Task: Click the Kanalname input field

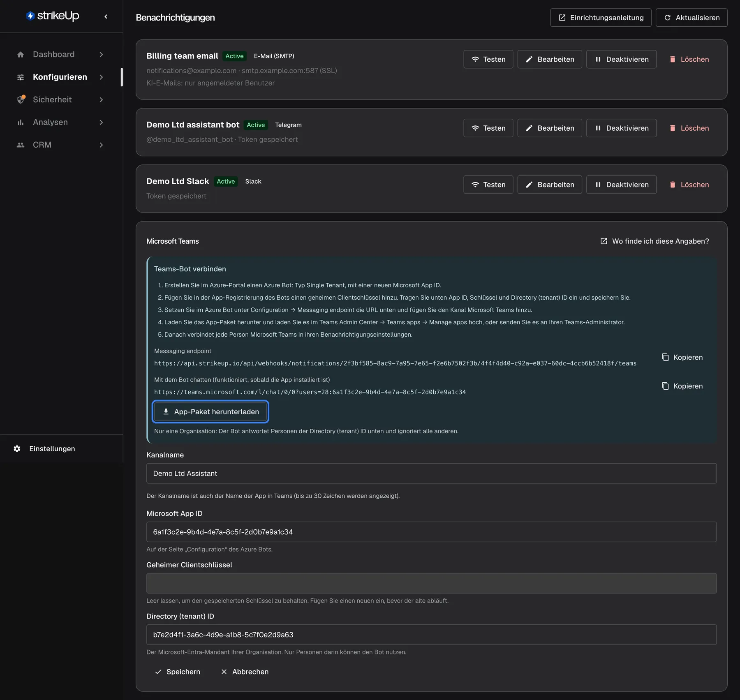Action: pyautogui.click(x=431, y=474)
